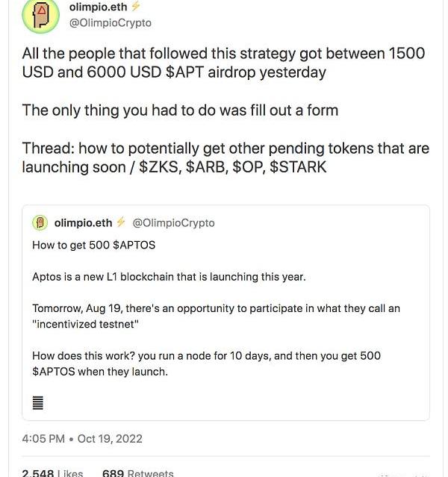The image size is (448, 477).
Task: Click the $APT cashtag
Action: click(x=184, y=72)
